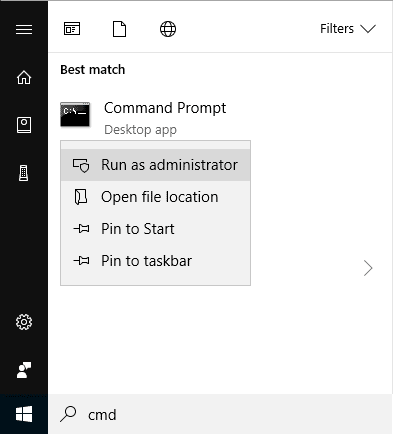The image size is (393, 434).
Task: Expand Command Prompt details with right chevron
Action: click(x=368, y=268)
